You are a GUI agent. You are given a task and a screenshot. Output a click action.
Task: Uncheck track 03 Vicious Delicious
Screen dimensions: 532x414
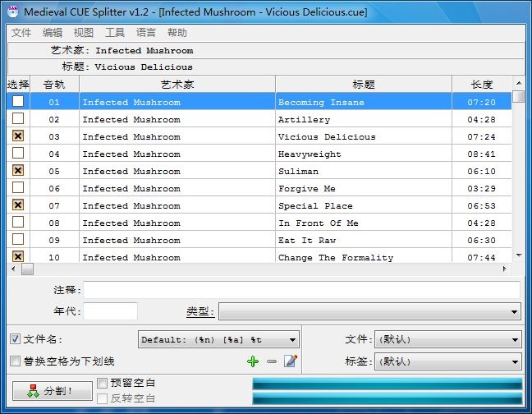pos(18,136)
